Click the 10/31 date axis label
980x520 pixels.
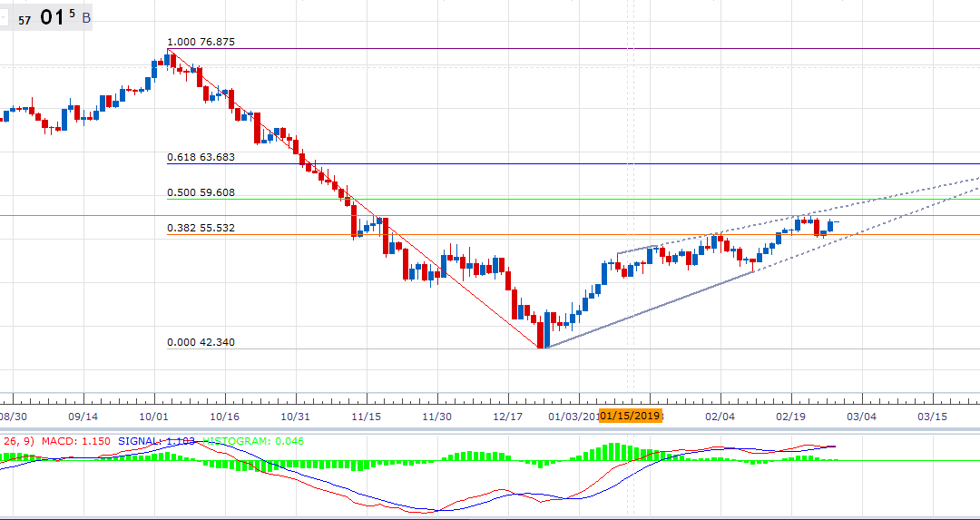(294, 416)
